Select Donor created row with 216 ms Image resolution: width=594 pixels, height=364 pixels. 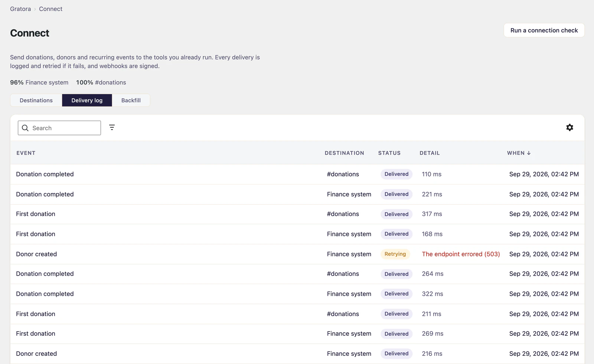(x=297, y=354)
